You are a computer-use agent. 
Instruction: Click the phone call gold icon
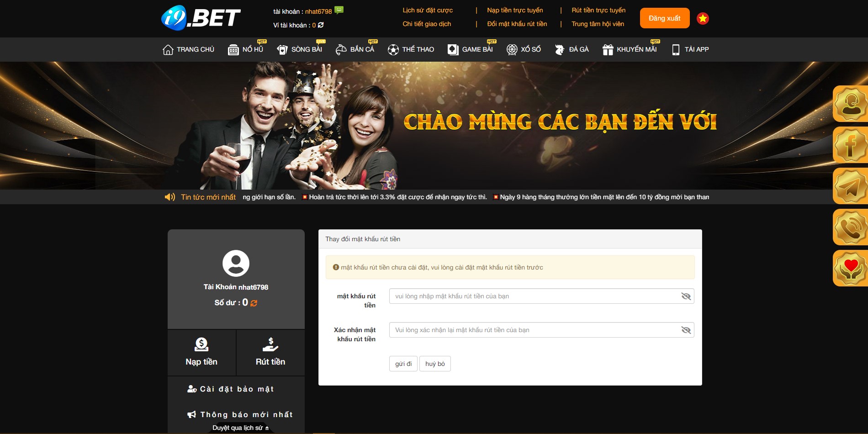point(850,227)
